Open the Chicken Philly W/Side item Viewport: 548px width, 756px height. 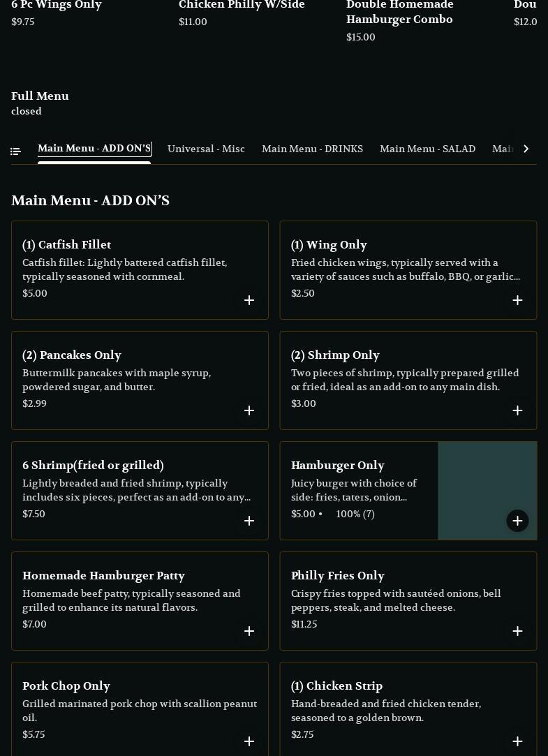(x=242, y=6)
